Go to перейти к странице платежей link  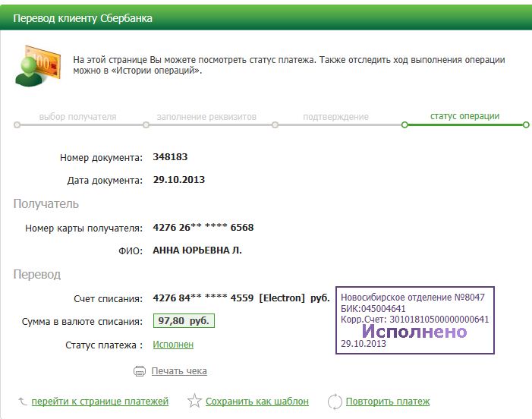[x=99, y=402]
